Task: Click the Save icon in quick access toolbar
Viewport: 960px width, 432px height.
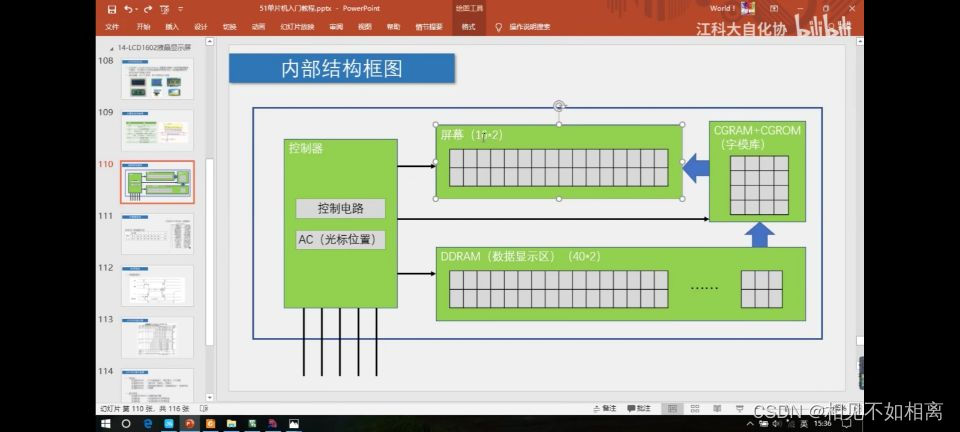Action: point(111,9)
